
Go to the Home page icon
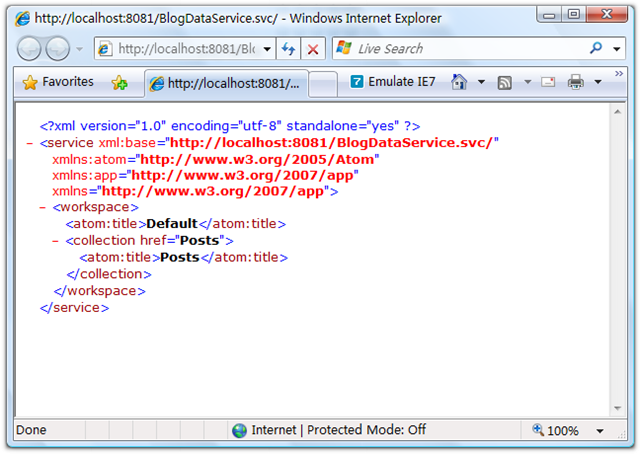pos(460,82)
